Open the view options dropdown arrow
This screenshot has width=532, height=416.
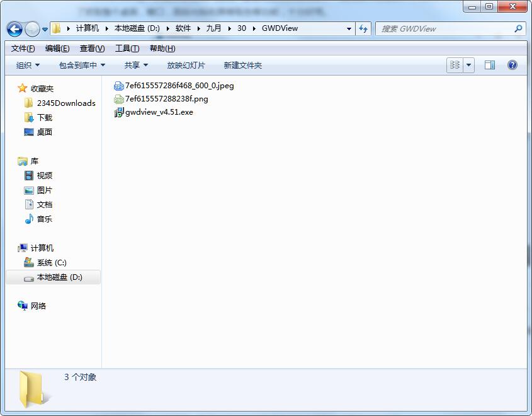tap(468, 65)
